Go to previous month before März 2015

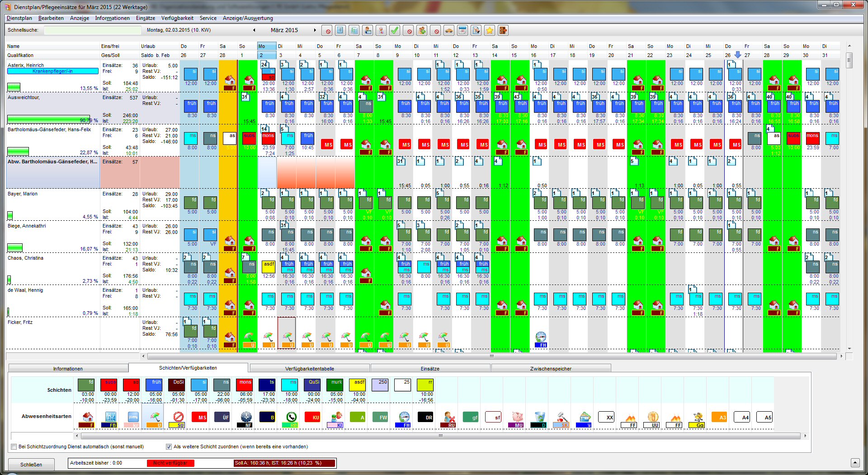254,30
